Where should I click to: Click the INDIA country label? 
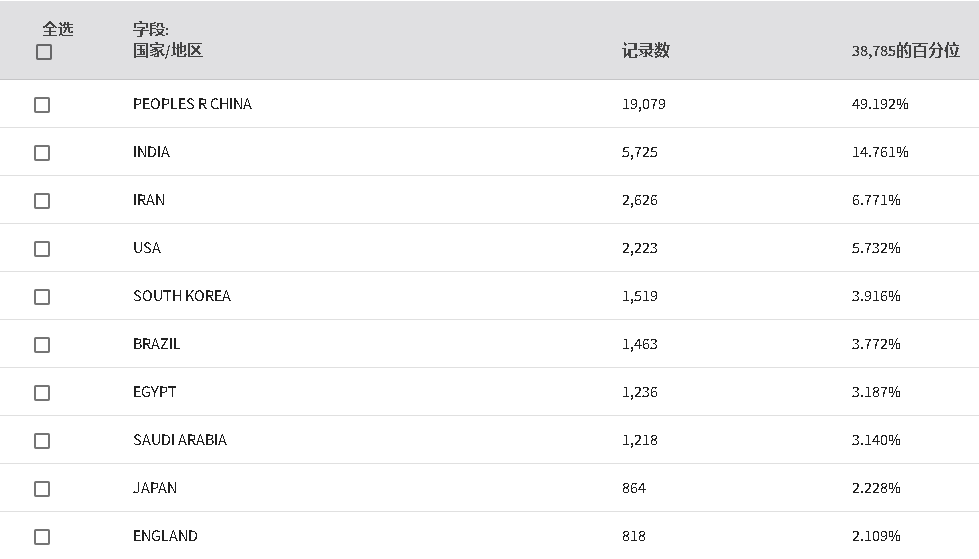pos(151,152)
